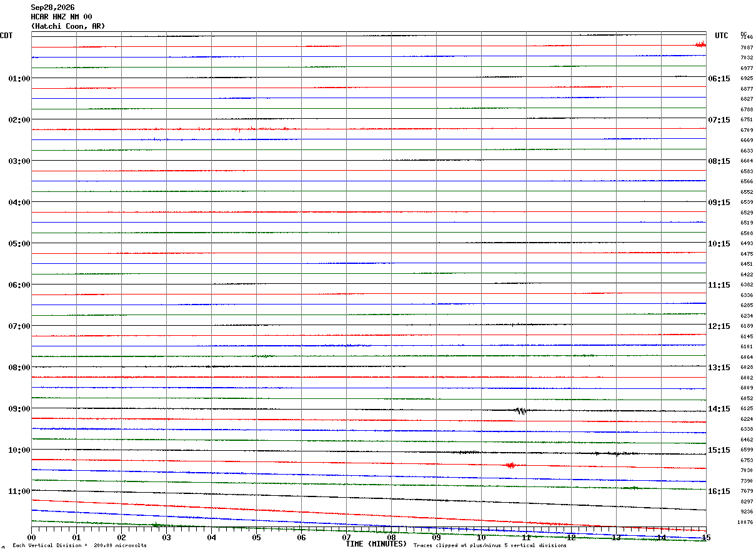756x554 pixels.
Task: Click the TIME (MINUTES) axis label
Action: tap(376, 544)
